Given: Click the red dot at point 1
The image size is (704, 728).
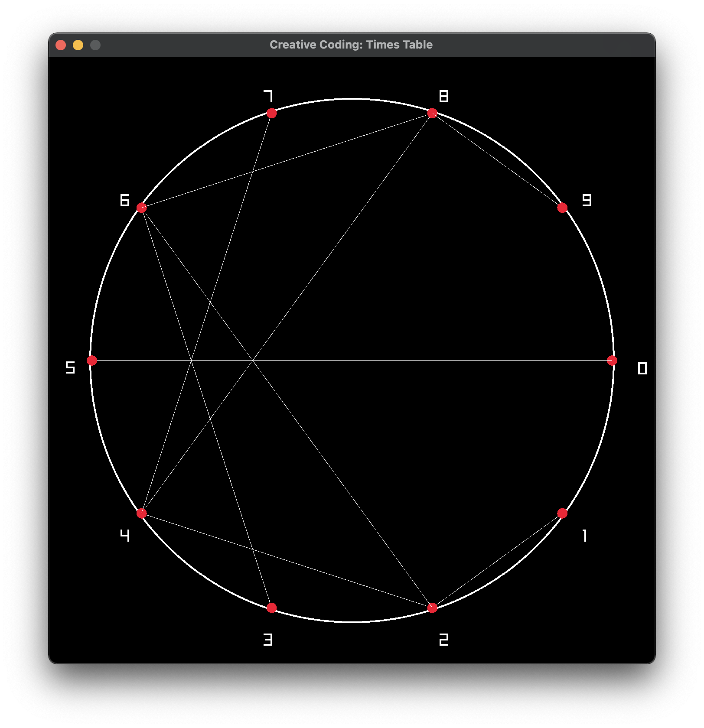Looking at the screenshot, I should pyautogui.click(x=562, y=513).
